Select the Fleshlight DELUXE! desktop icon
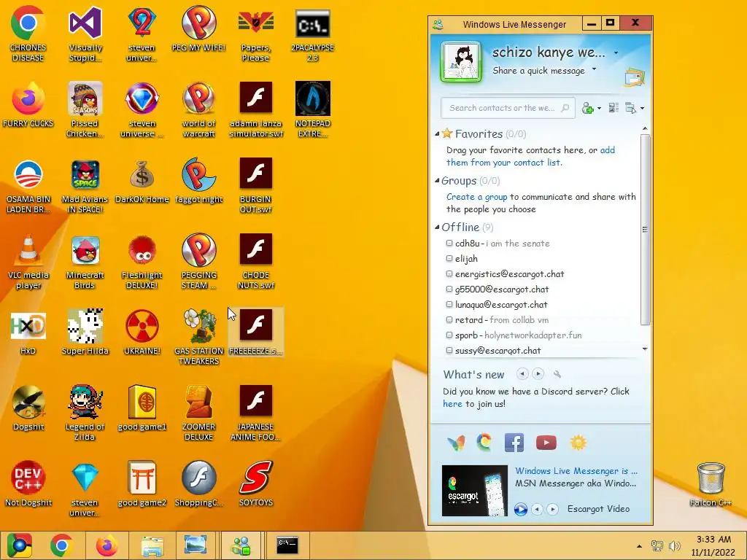This screenshot has width=747, height=560. point(142,262)
